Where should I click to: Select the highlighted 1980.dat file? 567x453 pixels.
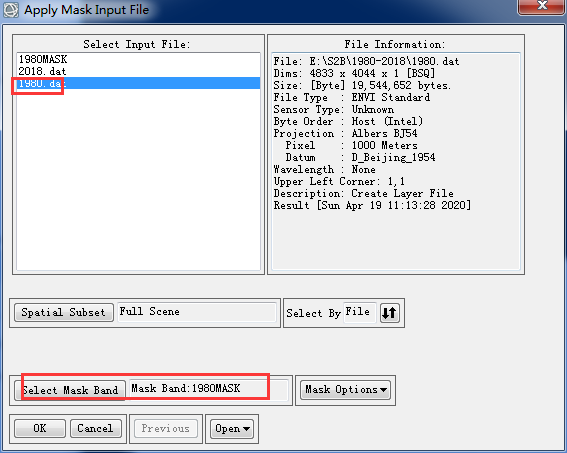coord(138,83)
